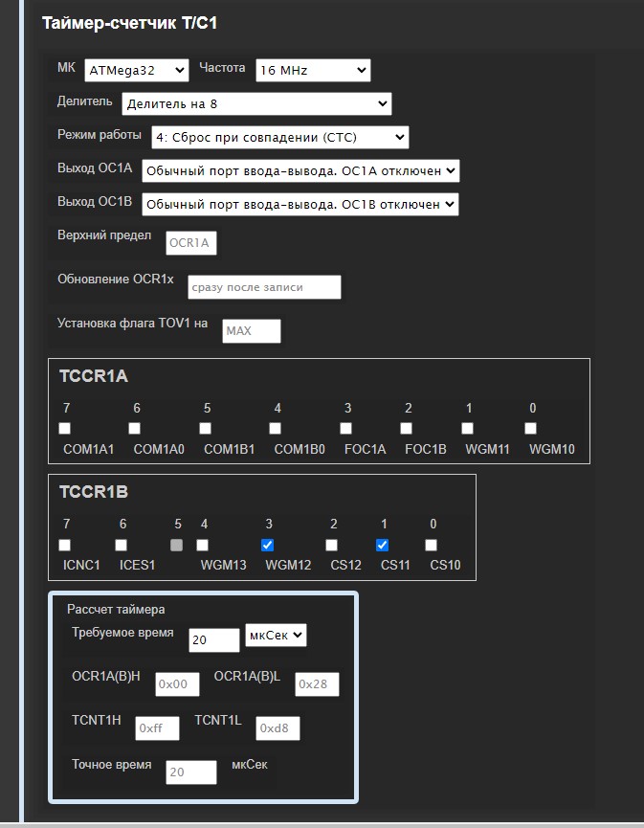Click the Точное время output field

[x=190, y=772]
